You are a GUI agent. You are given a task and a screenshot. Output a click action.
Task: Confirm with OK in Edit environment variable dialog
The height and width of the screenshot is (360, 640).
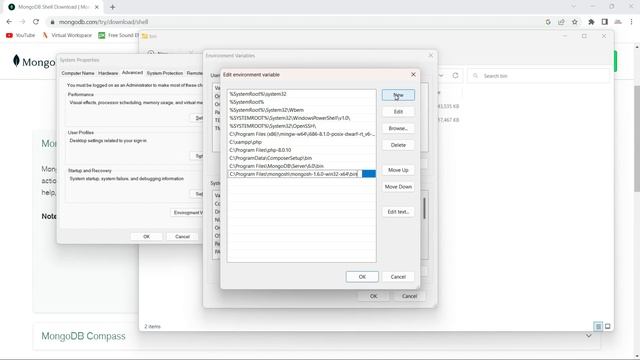[362, 277]
